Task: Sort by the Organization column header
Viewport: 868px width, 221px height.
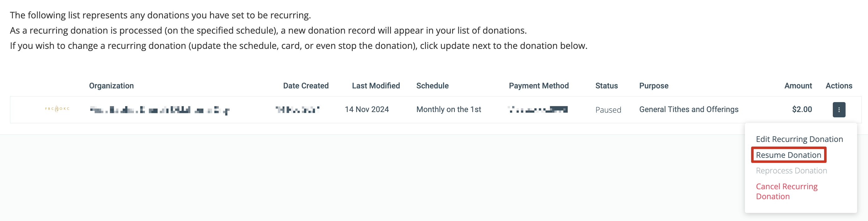Action: [111, 86]
